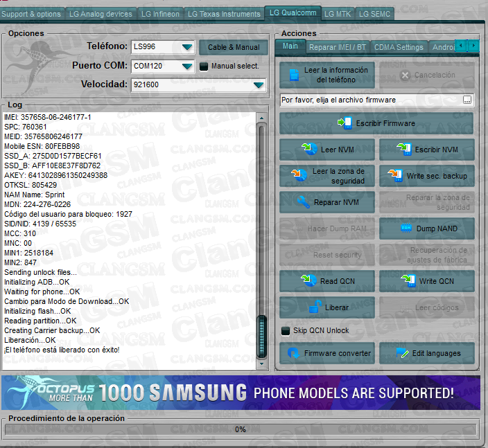Click the operation progress bar at 0%
Image resolution: width=488 pixels, height=448 pixels.
pos(241,430)
